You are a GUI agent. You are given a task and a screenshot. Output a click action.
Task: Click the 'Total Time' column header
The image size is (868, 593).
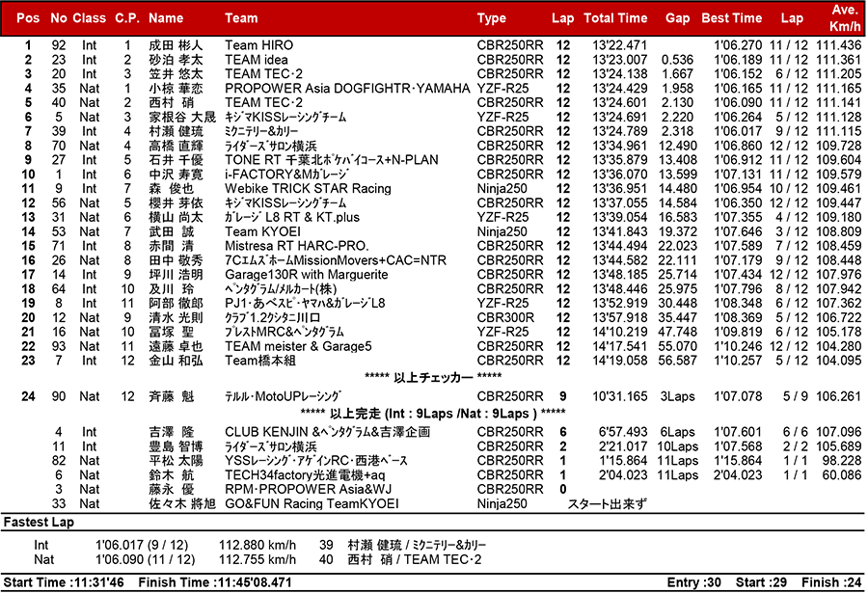click(x=615, y=18)
